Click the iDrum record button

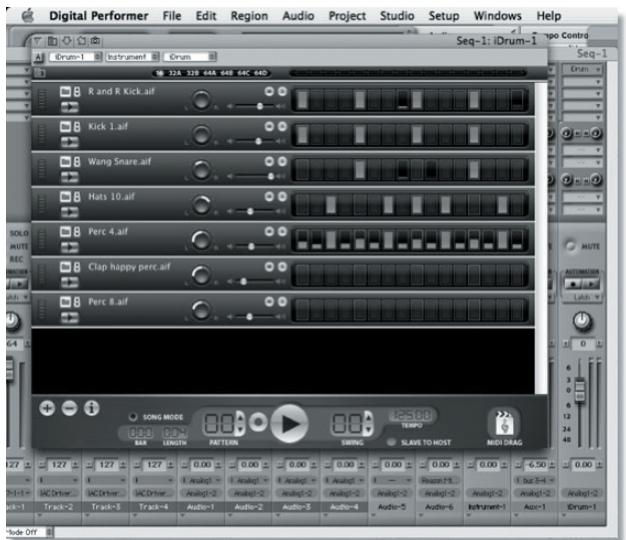258,422
